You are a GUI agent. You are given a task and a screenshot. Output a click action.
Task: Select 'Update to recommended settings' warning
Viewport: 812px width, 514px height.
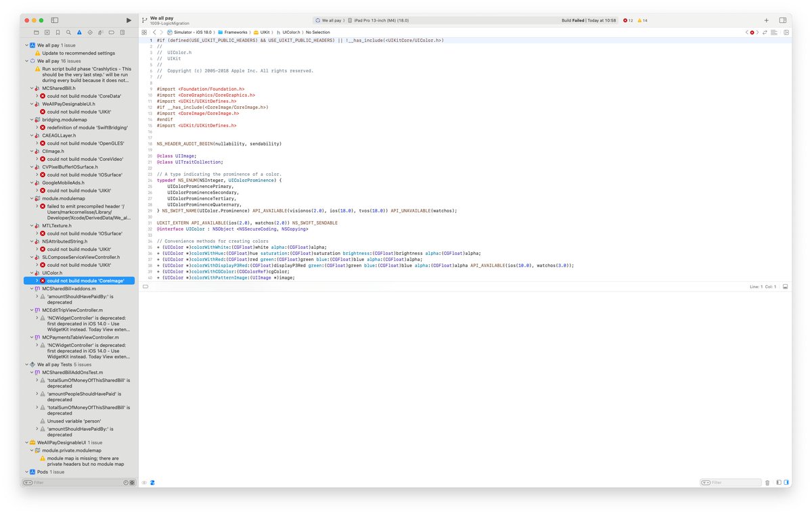click(78, 53)
